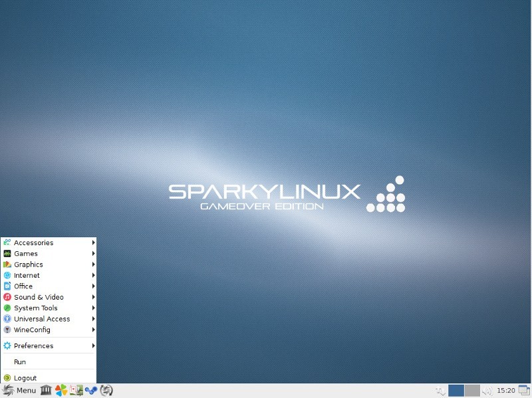The width and height of the screenshot is (532, 398).
Task: Open the PlayOnLinux colorful clover launcher
Action: click(x=61, y=390)
